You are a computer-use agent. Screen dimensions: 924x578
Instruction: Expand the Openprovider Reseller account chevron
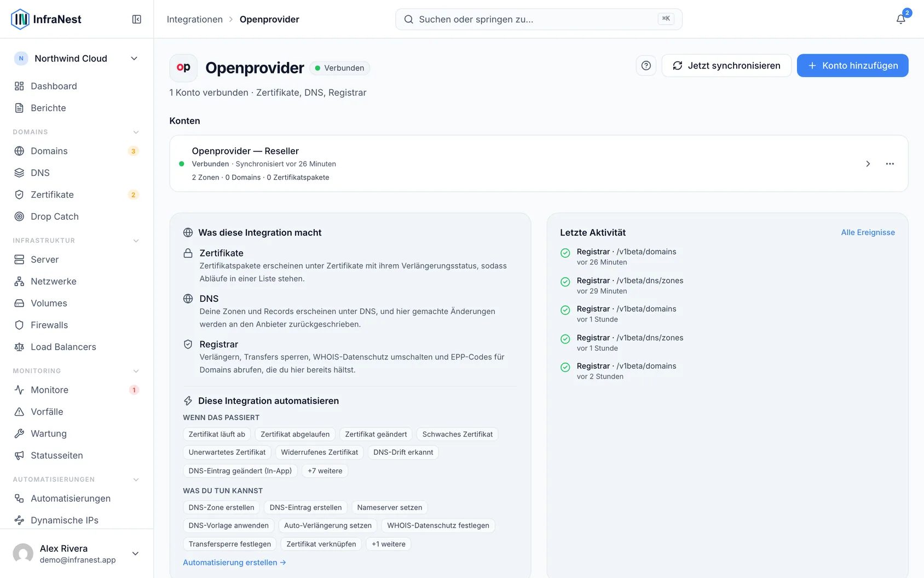[x=868, y=164]
